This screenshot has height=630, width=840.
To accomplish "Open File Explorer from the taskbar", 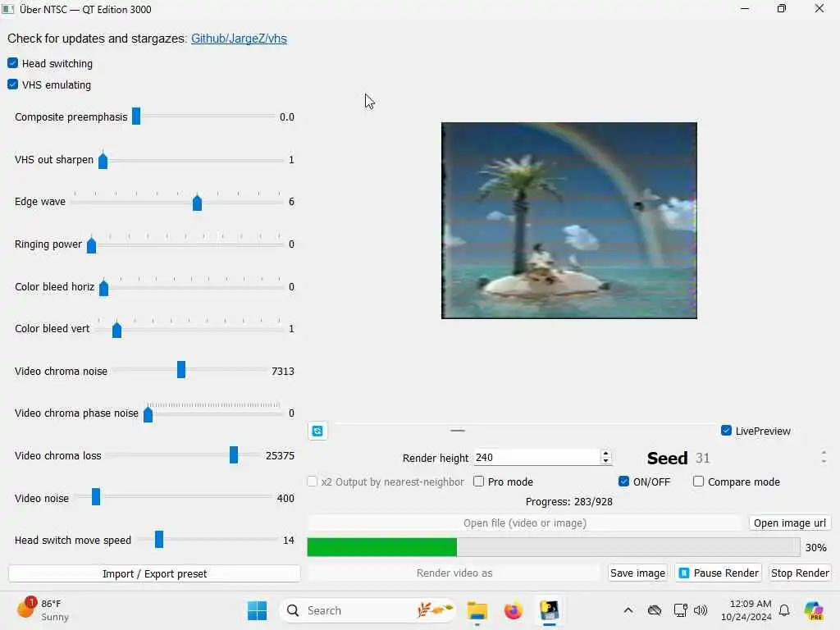I will [477, 610].
